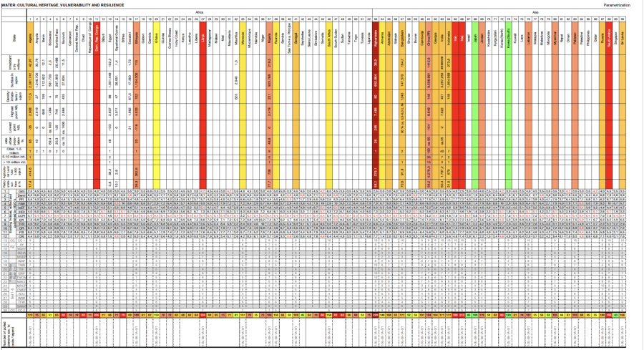Click the Afghanistan dark red column header
The width and height of the screenshot is (644, 350).
pyautogui.click(x=376, y=35)
